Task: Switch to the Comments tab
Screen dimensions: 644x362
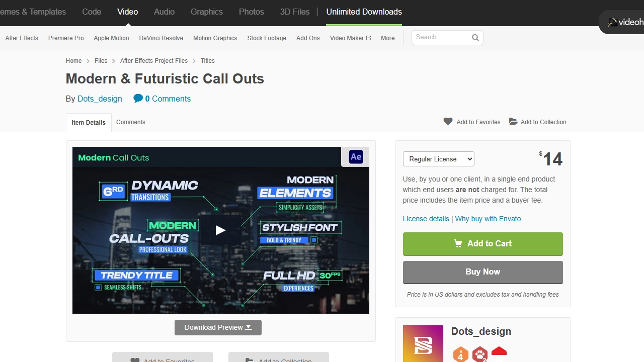Action: [x=130, y=122]
